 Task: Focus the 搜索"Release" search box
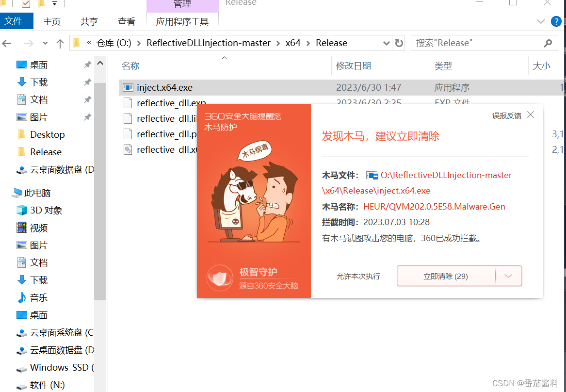485,43
